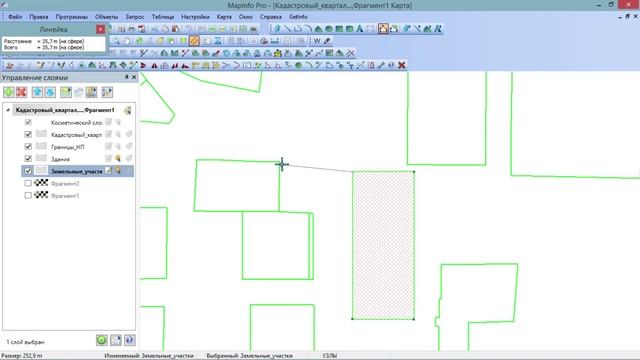Open the Правка menu
The height and width of the screenshot is (360, 640).
pos(38,17)
